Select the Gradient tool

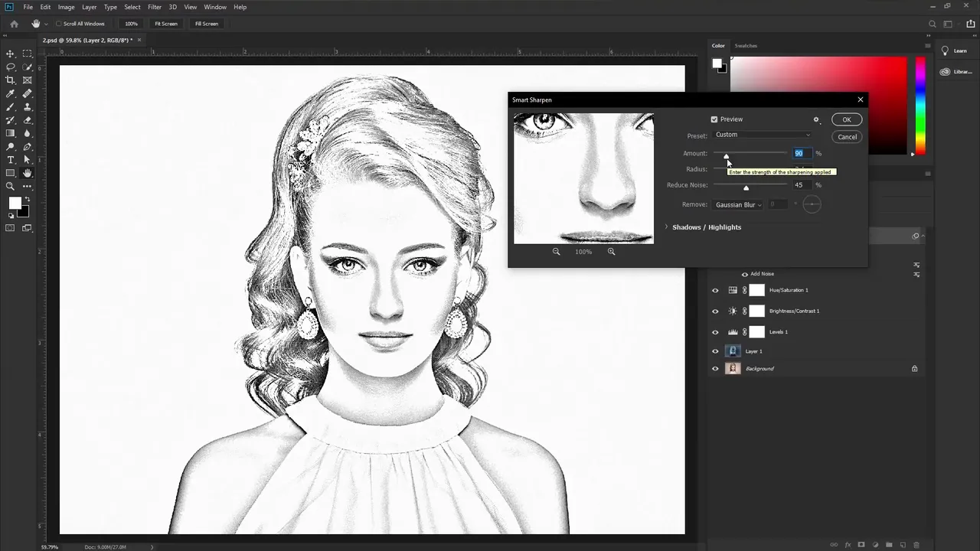(x=11, y=133)
